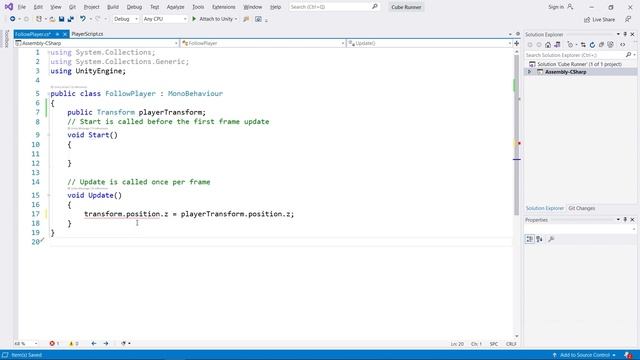Click the New Project toolbar icon
Screen dimensions: 640x360
[39, 19]
